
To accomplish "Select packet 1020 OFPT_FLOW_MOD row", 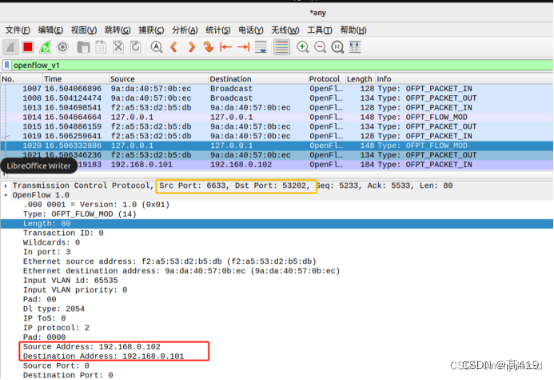I will point(277,146).
